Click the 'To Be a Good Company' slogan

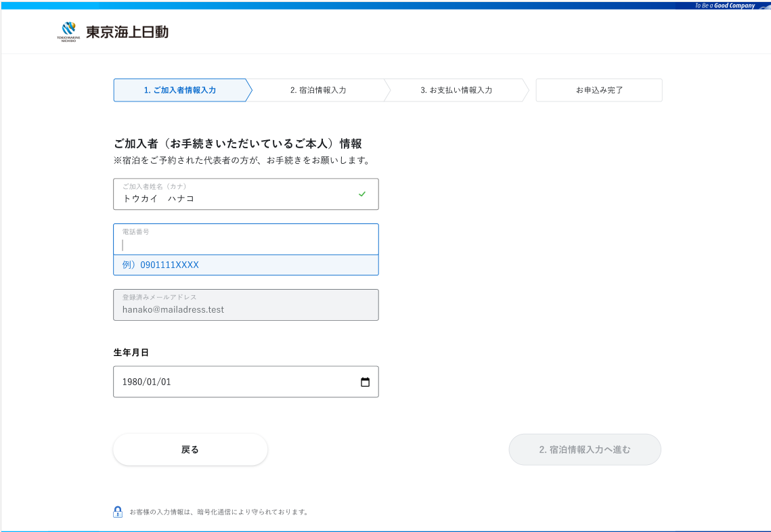coord(724,5)
